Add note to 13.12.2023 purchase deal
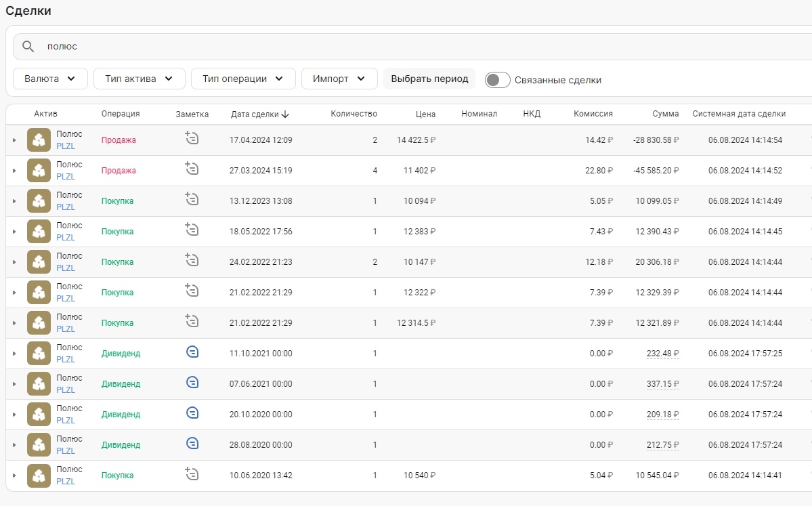Screen dimensions: 812x506 [x=192, y=199]
